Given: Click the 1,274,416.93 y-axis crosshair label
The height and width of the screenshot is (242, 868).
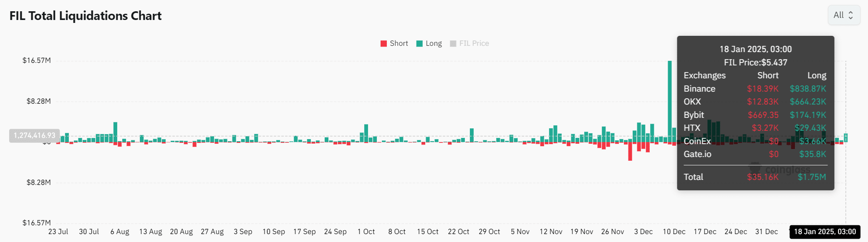Looking at the screenshot, I should 34,135.
